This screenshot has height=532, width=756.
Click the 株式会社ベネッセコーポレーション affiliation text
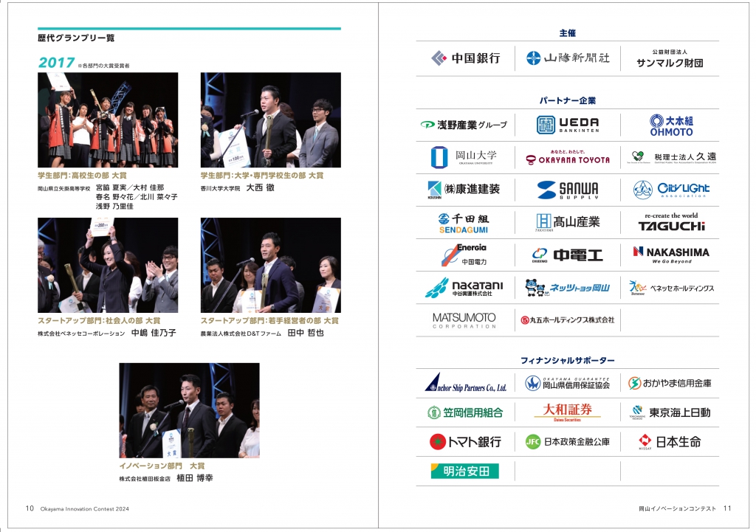coord(81,334)
